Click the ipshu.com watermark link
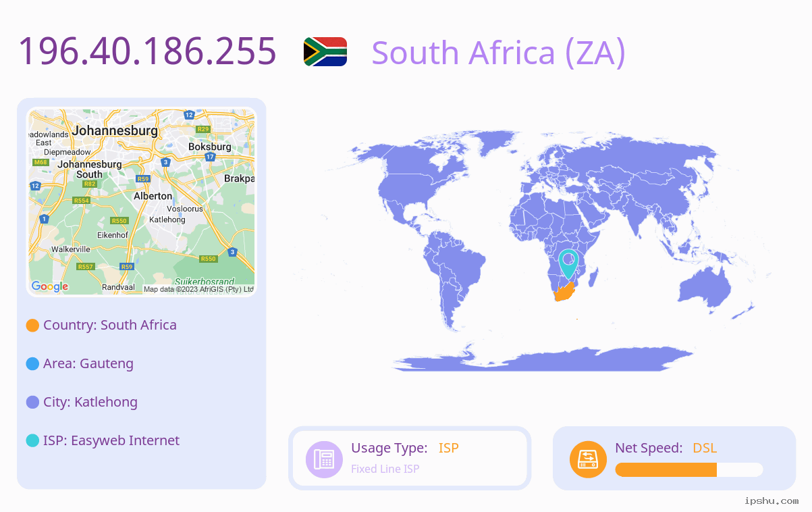Screen dimensions: 812x512 [x=772, y=501]
